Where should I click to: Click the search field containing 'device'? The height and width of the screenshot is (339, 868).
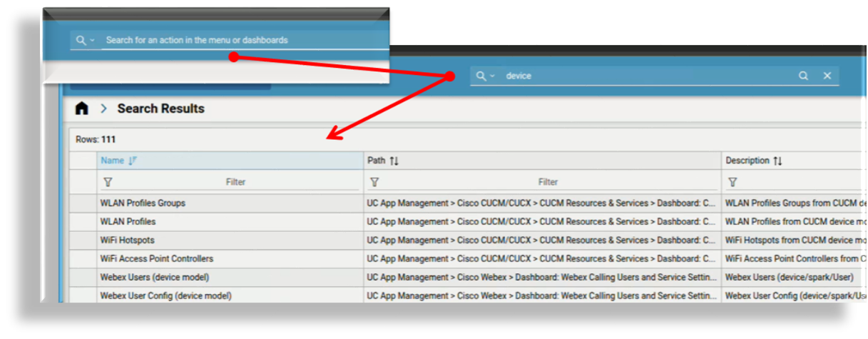(642, 76)
